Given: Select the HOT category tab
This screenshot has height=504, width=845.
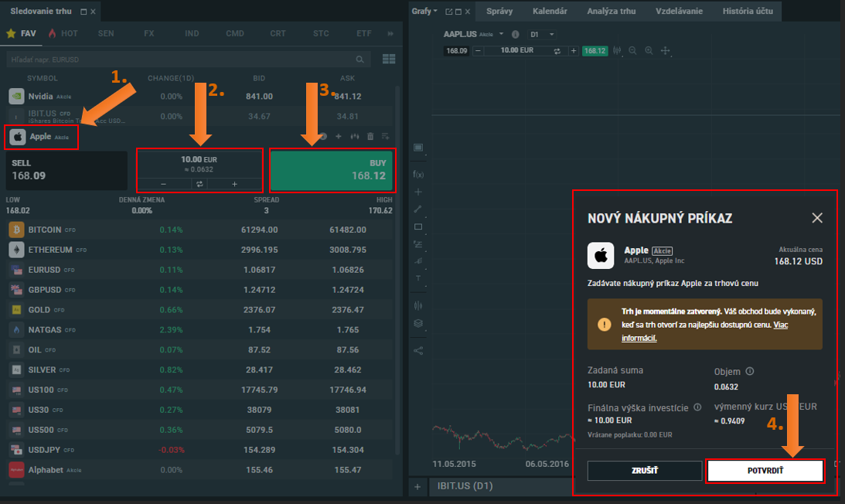Looking at the screenshot, I should (x=63, y=34).
